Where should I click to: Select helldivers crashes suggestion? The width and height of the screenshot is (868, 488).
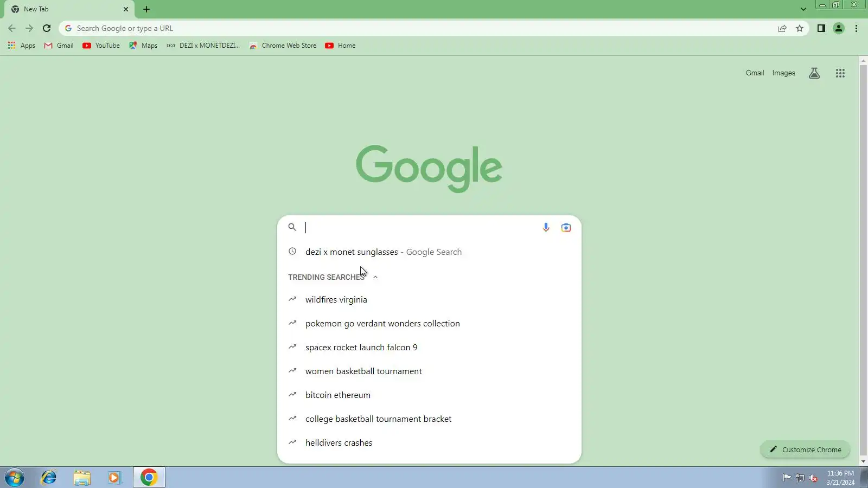[x=429, y=442]
